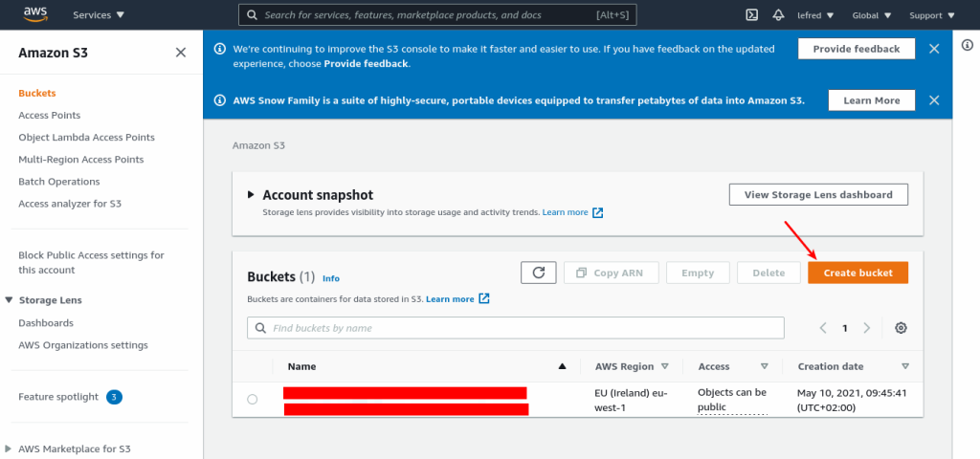This screenshot has width=980, height=459.
Task: Select the bucket row radio button
Action: pyautogui.click(x=252, y=399)
